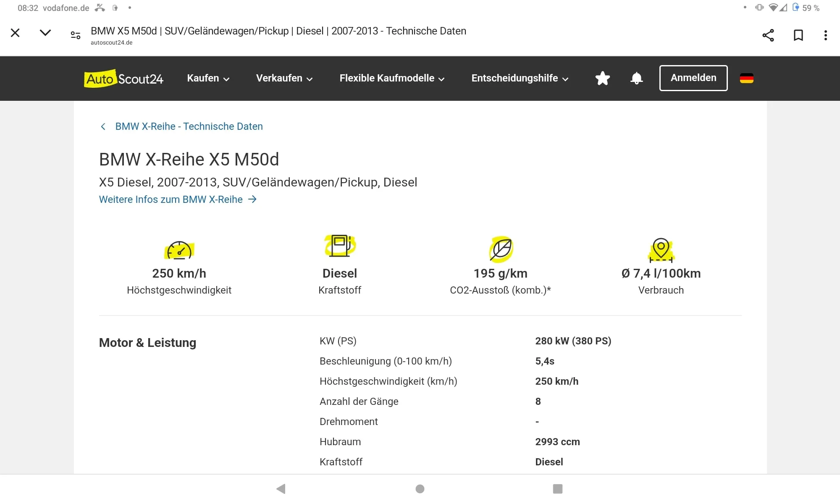Tap the Wi-Fi status icon
The width and height of the screenshot is (840, 504).
click(773, 8)
